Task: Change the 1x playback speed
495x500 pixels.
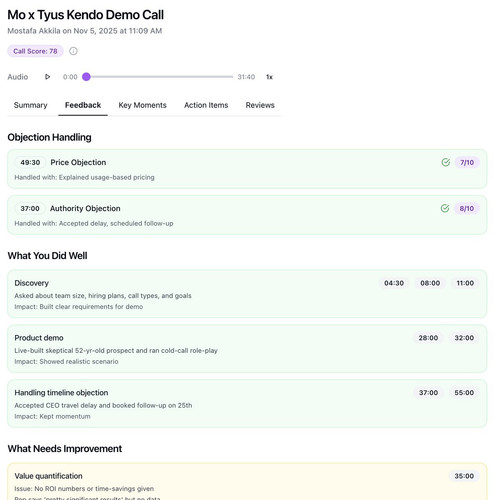Action: [x=269, y=77]
